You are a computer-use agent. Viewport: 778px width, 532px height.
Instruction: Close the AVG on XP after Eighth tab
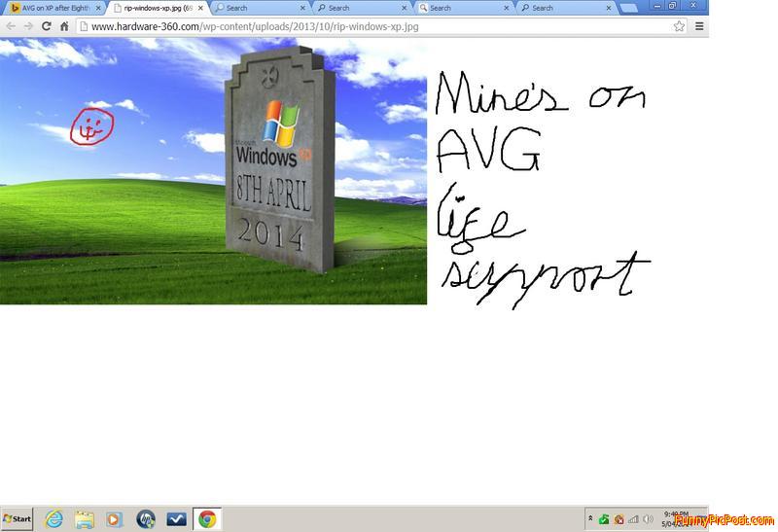point(98,9)
